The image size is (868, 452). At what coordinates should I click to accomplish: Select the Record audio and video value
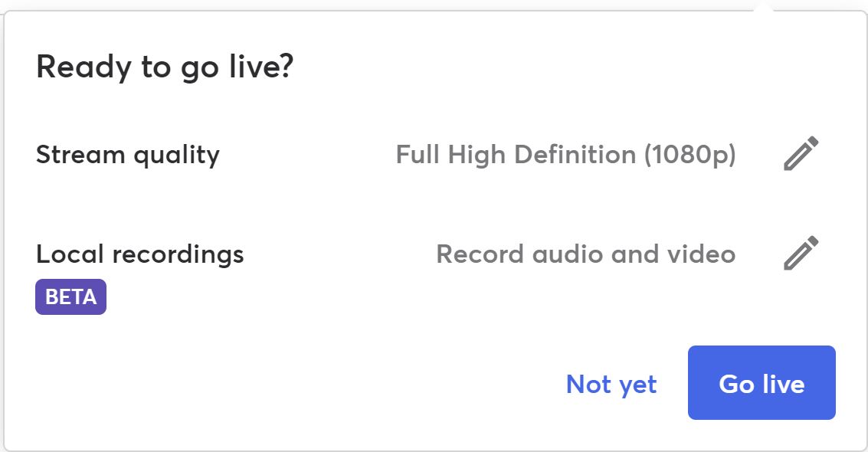pos(586,254)
